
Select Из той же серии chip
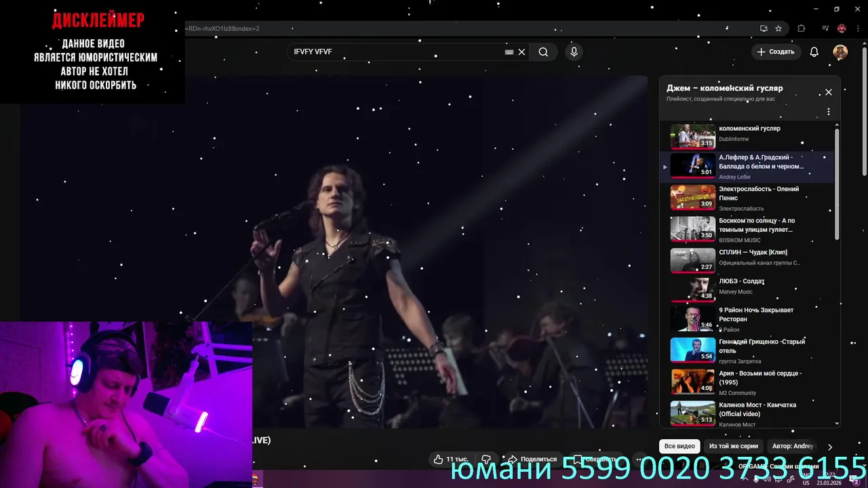pos(734,446)
